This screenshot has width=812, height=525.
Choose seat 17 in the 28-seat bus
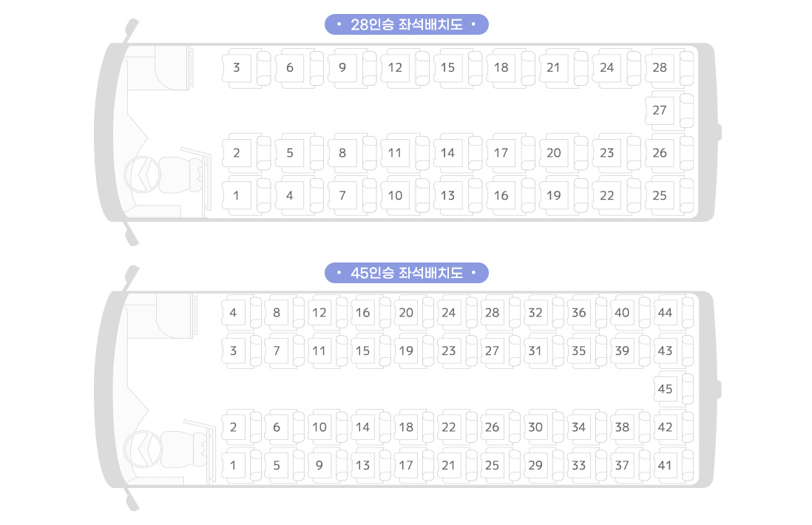pyautogui.click(x=501, y=154)
